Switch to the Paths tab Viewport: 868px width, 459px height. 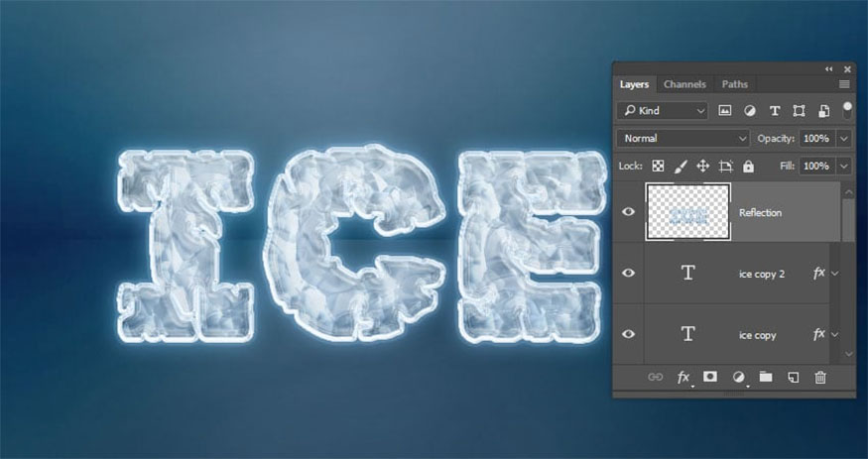click(x=735, y=84)
